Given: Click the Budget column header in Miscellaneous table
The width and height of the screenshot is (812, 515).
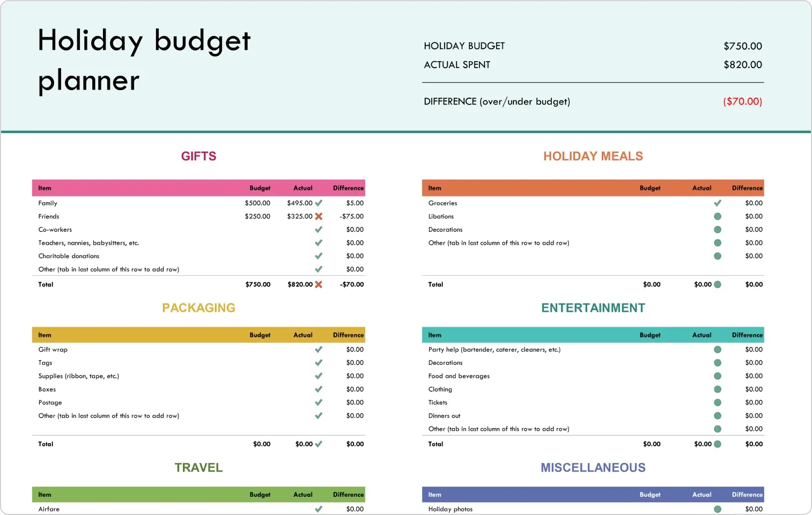Looking at the screenshot, I should click(x=650, y=495).
